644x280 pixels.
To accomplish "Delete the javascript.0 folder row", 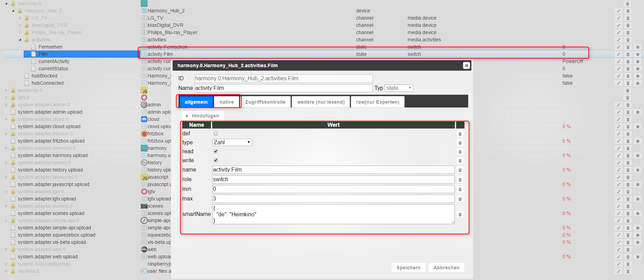I will [628, 90].
